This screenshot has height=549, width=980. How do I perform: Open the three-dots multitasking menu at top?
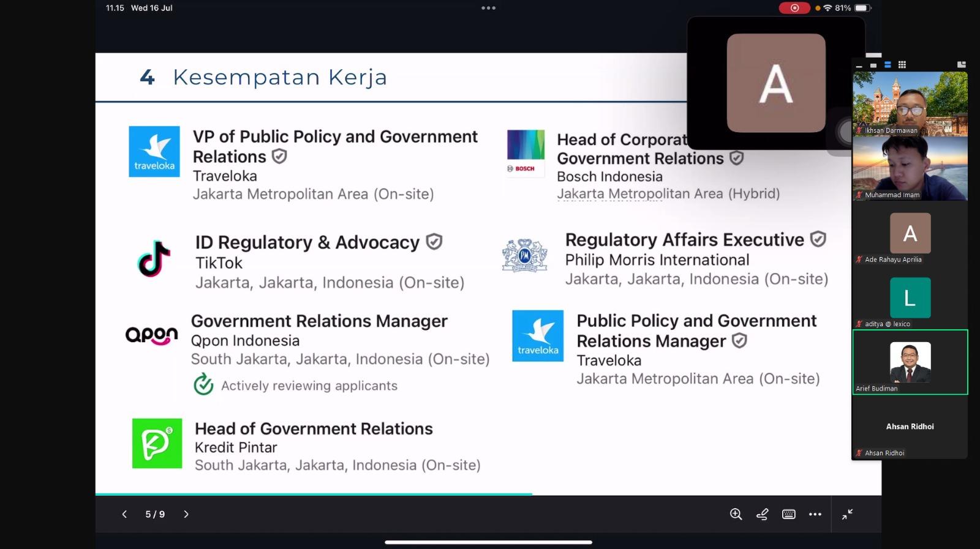point(488,8)
